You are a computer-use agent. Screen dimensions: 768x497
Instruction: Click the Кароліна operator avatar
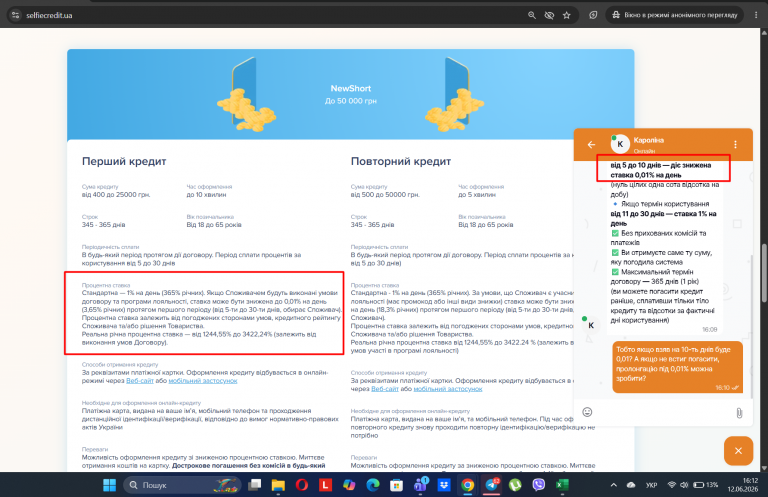click(x=620, y=144)
